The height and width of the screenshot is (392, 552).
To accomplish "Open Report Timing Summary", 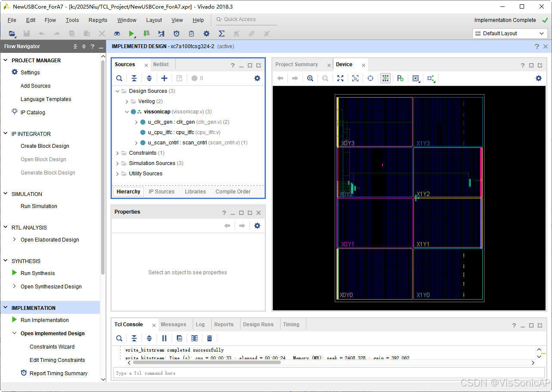I will click(59, 373).
